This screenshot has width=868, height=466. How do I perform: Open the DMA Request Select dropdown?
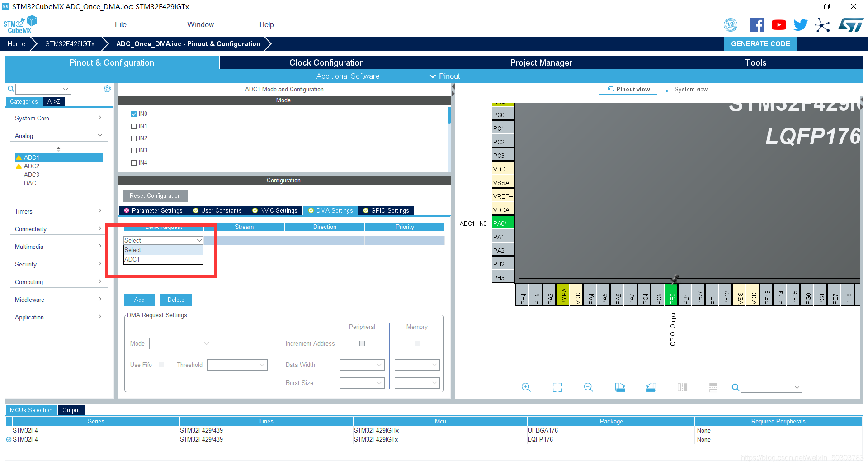163,240
